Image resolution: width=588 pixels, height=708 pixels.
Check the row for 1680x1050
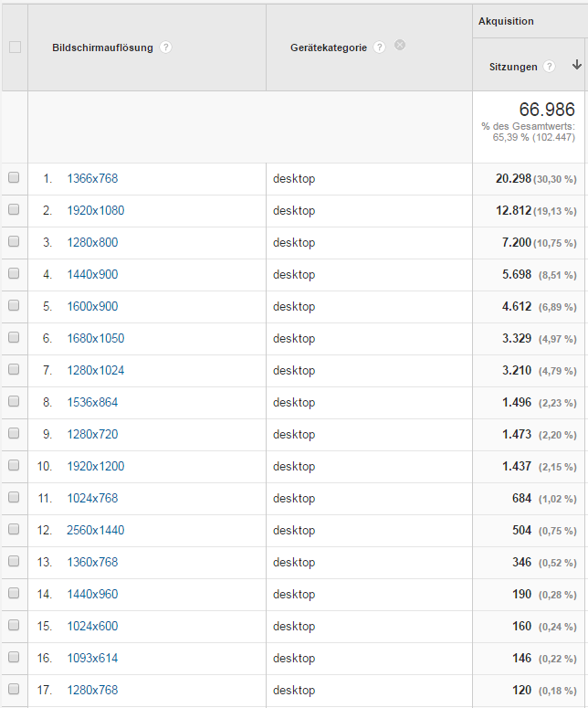[x=14, y=338]
